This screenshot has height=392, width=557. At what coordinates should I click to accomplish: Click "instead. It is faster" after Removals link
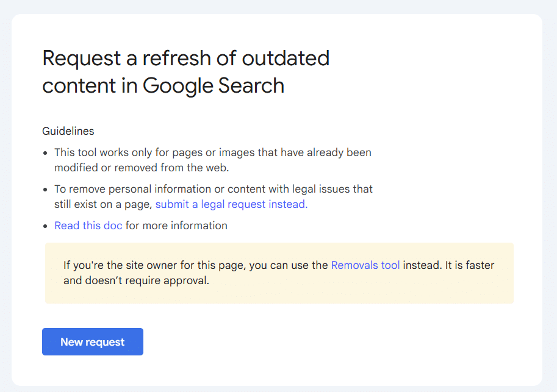pyautogui.click(x=448, y=265)
